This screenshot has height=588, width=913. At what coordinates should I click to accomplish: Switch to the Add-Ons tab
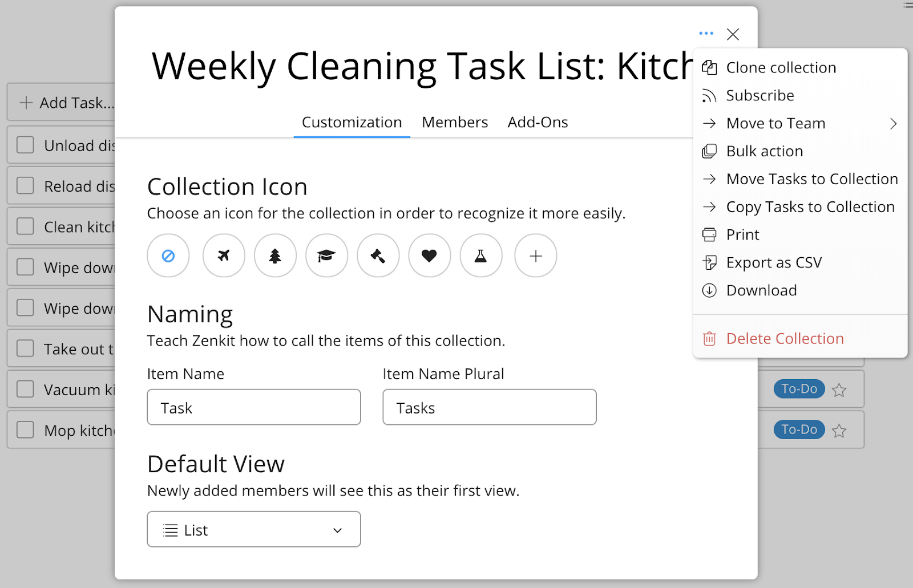click(538, 122)
